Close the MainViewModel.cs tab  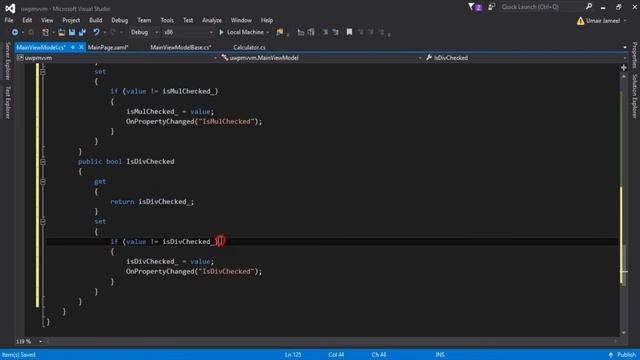pyautogui.click(x=81, y=47)
